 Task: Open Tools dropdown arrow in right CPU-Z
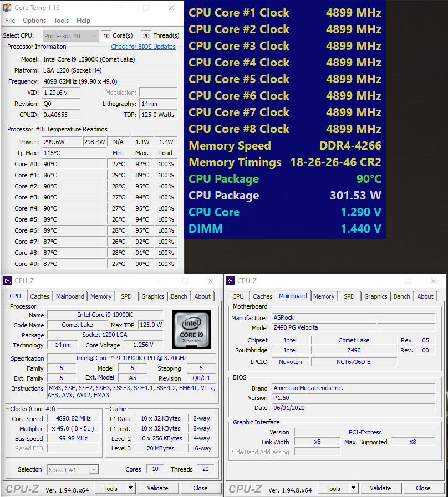(x=353, y=488)
